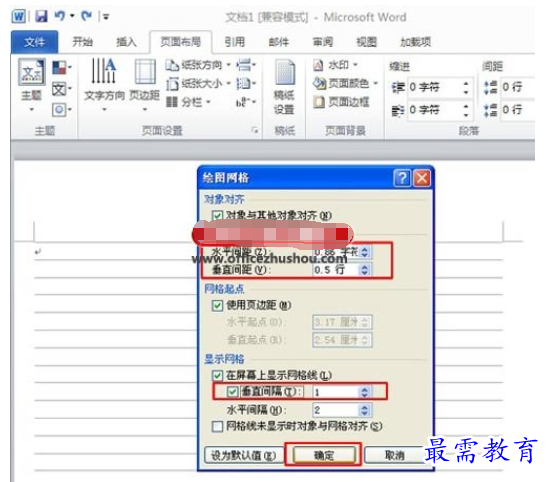Open the 文字方向 text direction menu
The width and height of the screenshot is (546, 482).
[x=104, y=85]
